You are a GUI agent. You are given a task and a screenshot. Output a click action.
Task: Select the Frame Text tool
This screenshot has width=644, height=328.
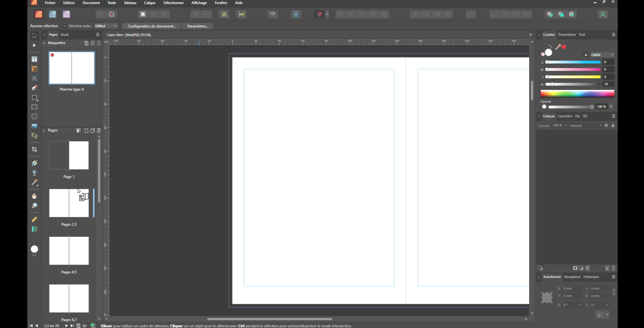34,59
